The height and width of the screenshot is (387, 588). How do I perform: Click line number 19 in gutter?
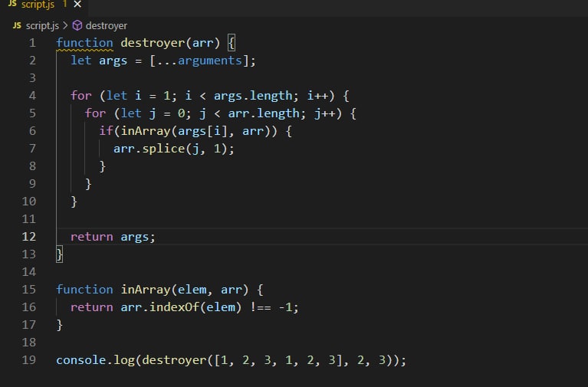(x=29, y=360)
